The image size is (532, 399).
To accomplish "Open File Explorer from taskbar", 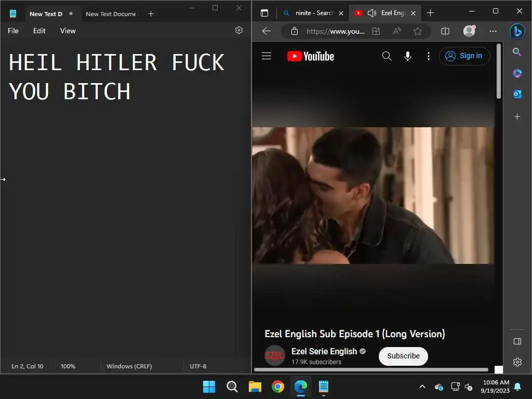I will (255, 387).
